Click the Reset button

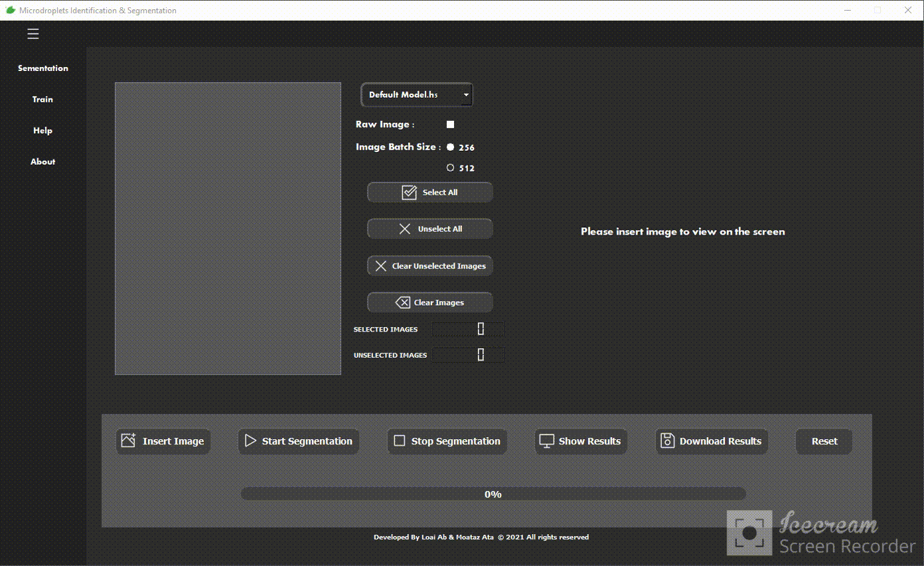[x=824, y=441]
